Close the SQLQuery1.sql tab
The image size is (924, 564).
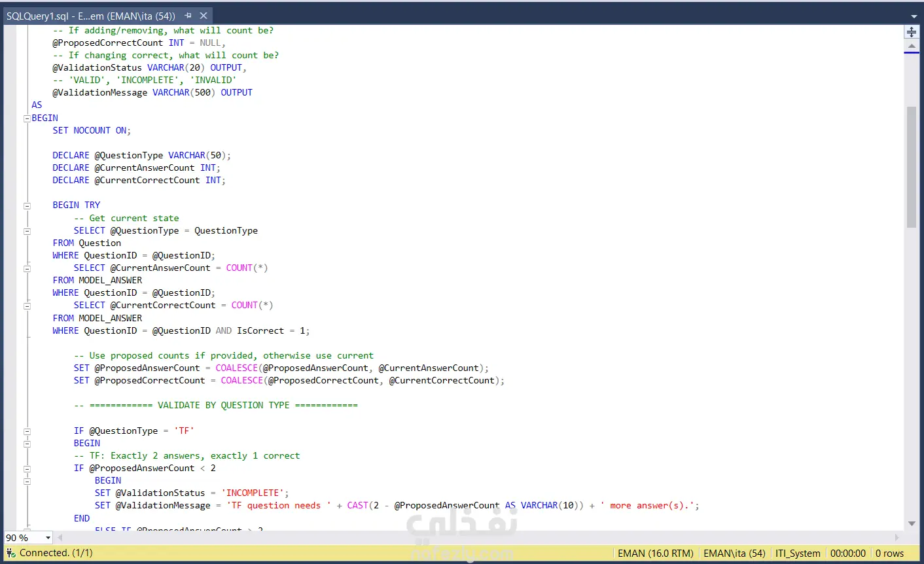click(x=204, y=16)
